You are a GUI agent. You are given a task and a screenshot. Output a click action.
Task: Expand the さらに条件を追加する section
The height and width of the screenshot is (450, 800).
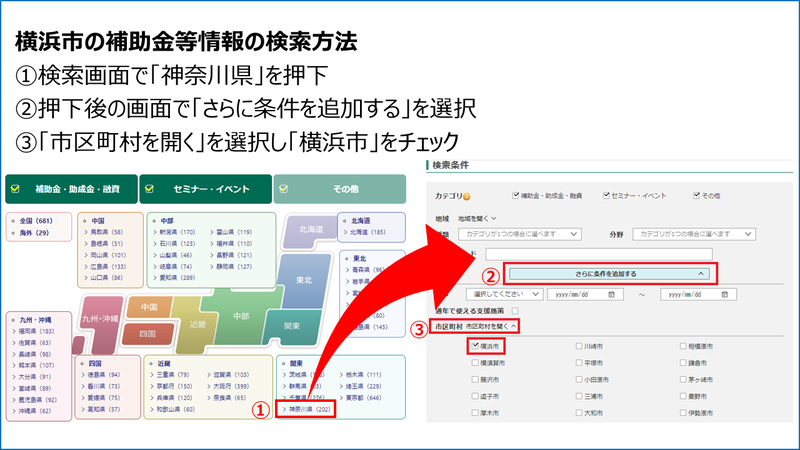point(609,273)
